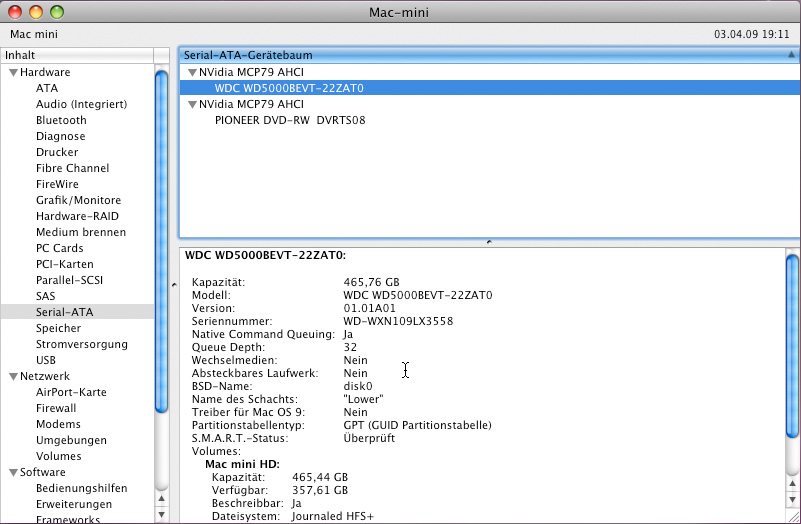This screenshot has height=524, width=801.
Task: Select Stromversorgung entry
Action: 82,344
